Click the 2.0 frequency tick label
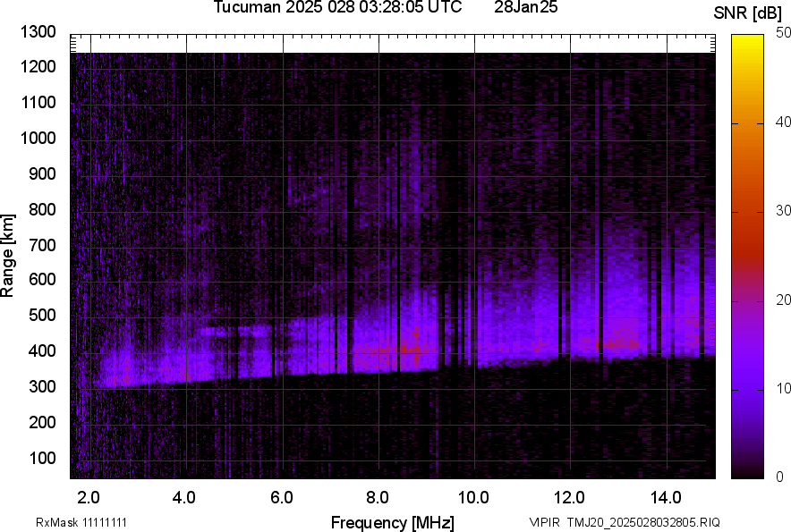This screenshot has height=532, width=791. click(89, 496)
